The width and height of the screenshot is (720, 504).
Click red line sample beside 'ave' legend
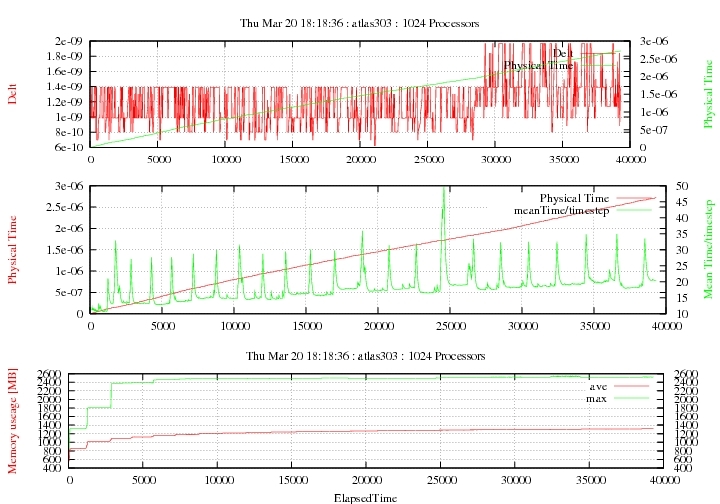631,386
